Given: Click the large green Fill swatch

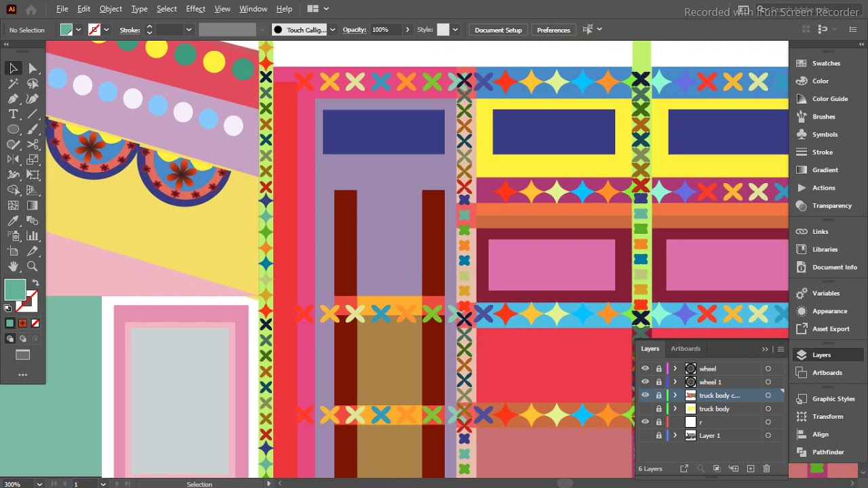Looking at the screenshot, I should [x=15, y=289].
